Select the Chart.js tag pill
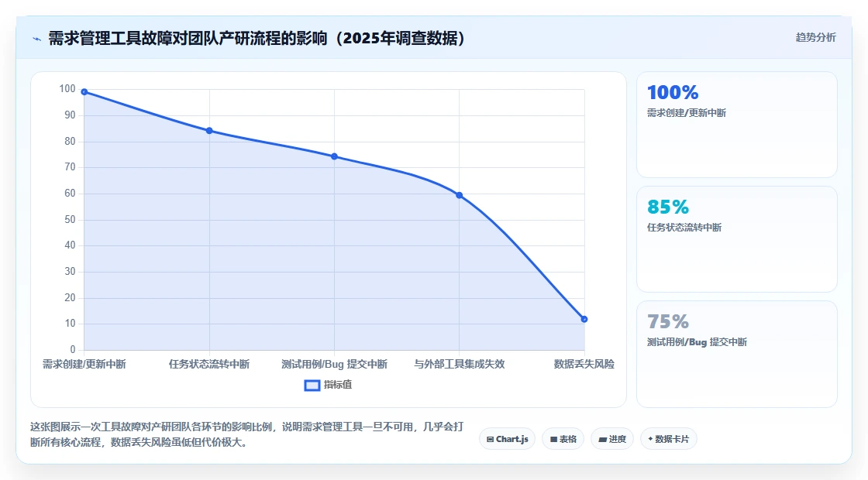This screenshot has width=868, height=480. click(x=507, y=439)
